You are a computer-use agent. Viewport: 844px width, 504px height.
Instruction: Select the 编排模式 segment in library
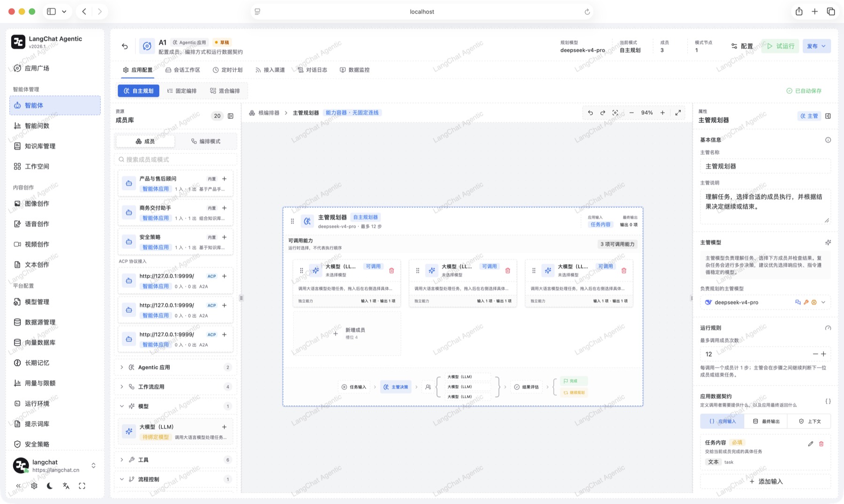click(x=205, y=141)
